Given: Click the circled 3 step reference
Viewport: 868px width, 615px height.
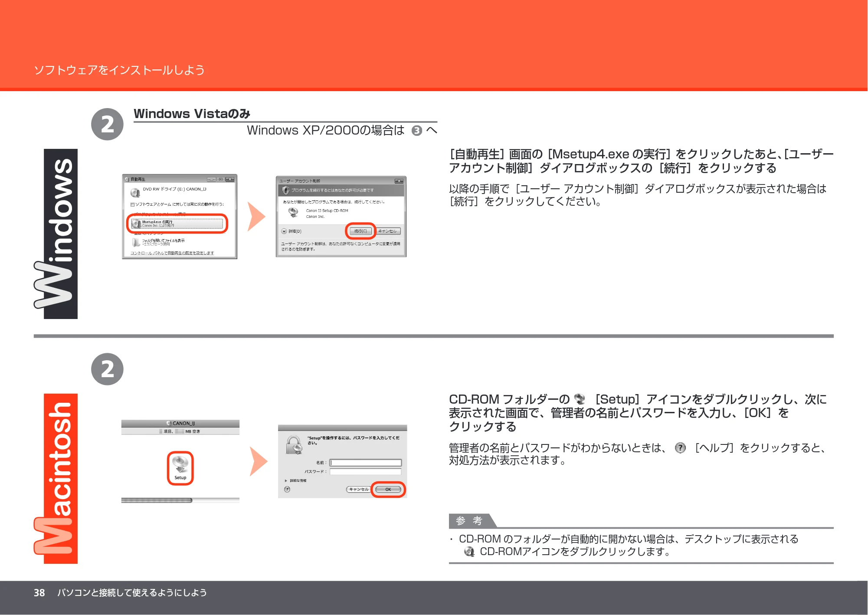Looking at the screenshot, I should (x=417, y=131).
